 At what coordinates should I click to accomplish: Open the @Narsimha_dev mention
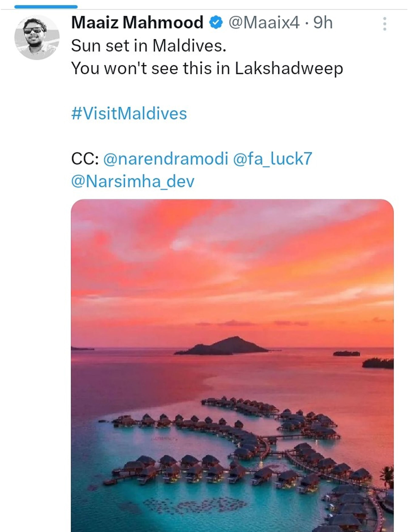tap(133, 181)
